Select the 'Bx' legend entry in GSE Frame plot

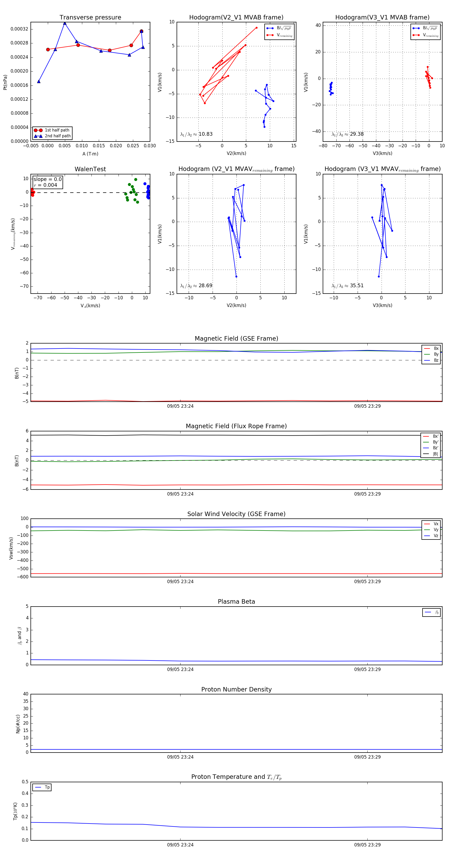431,349
